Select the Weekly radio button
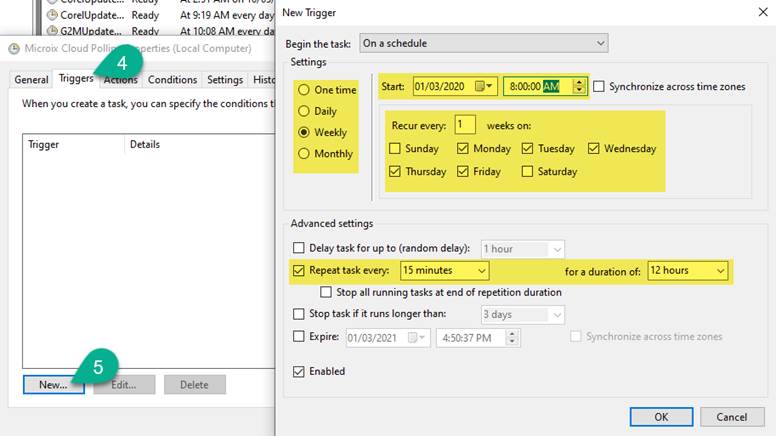 (304, 132)
